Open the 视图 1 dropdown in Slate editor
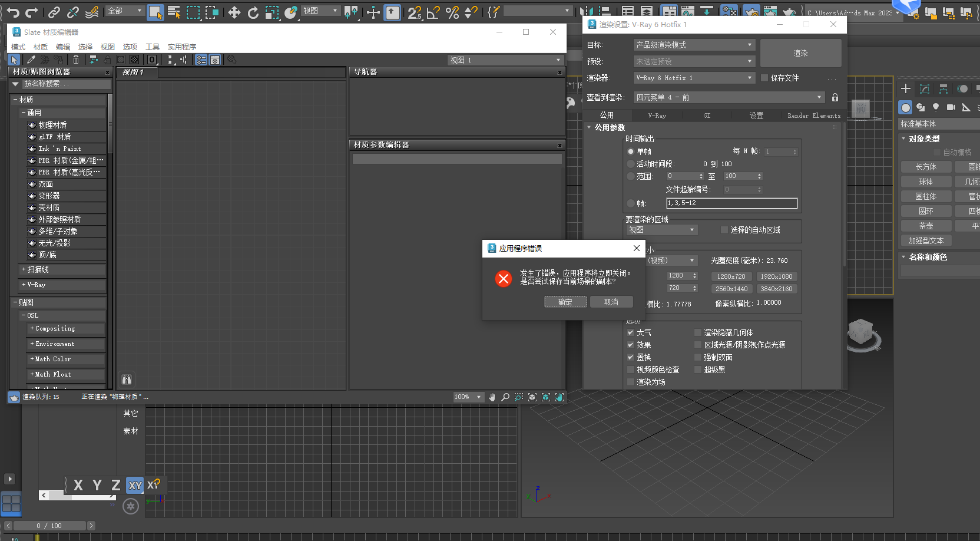The width and height of the screenshot is (980, 541). [x=505, y=60]
